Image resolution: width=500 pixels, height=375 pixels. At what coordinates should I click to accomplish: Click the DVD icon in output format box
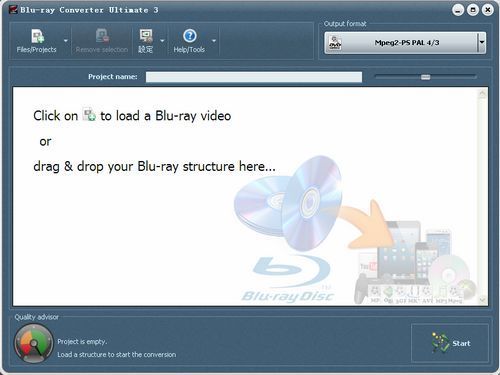tap(335, 43)
